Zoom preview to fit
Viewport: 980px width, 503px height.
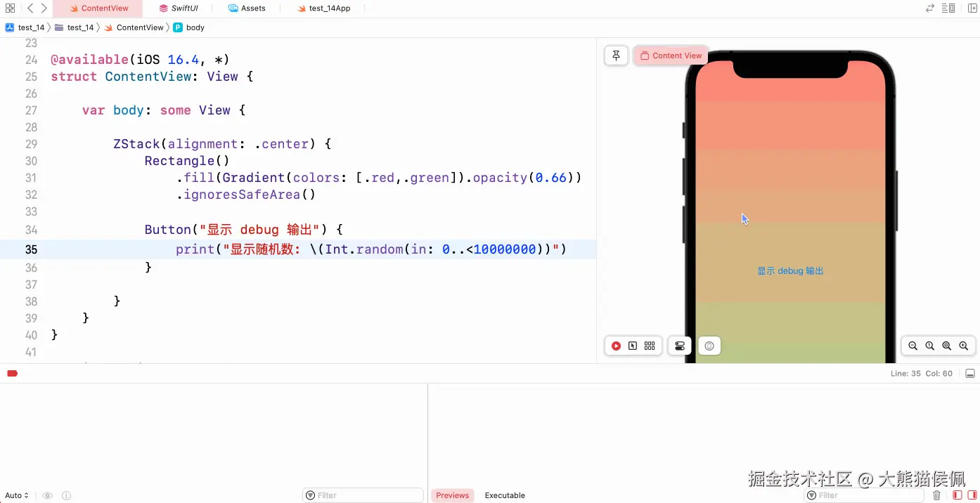946,346
